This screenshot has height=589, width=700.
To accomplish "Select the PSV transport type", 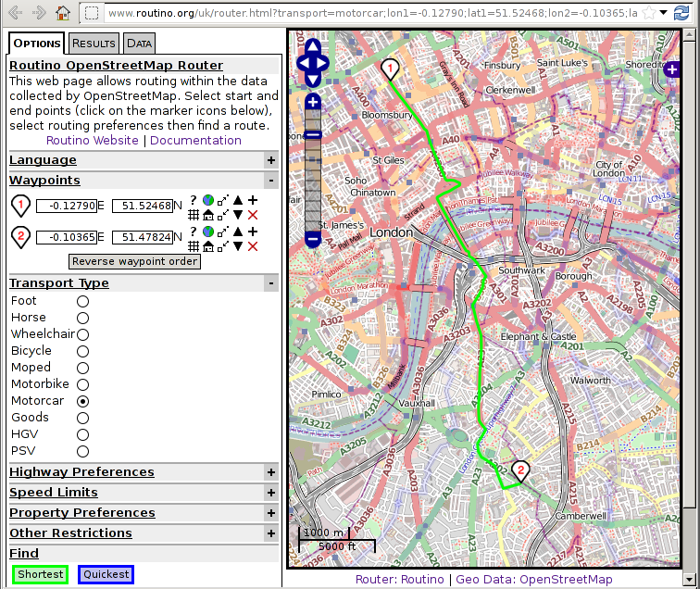I will [82, 451].
